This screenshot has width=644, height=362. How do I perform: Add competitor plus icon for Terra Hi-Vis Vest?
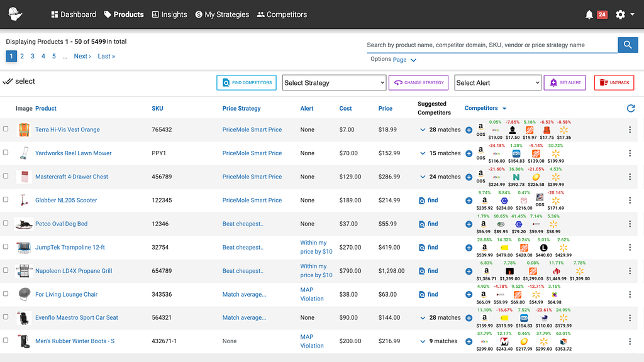pos(469,130)
